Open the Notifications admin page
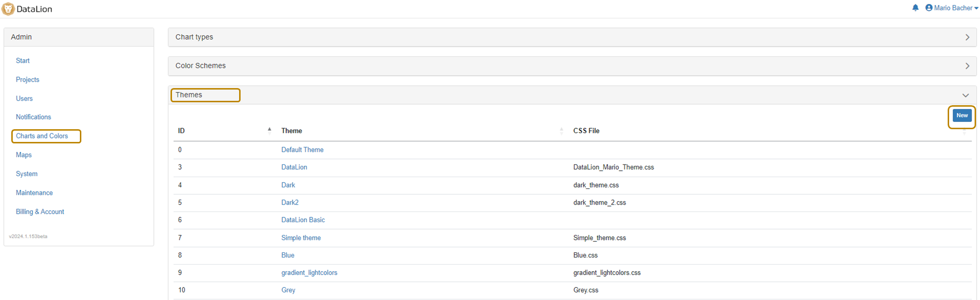This screenshot has height=300, width=980. coord(33,117)
